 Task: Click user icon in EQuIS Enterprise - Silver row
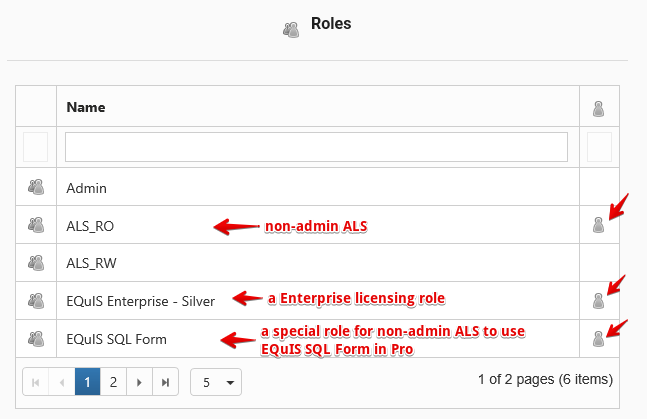598,301
